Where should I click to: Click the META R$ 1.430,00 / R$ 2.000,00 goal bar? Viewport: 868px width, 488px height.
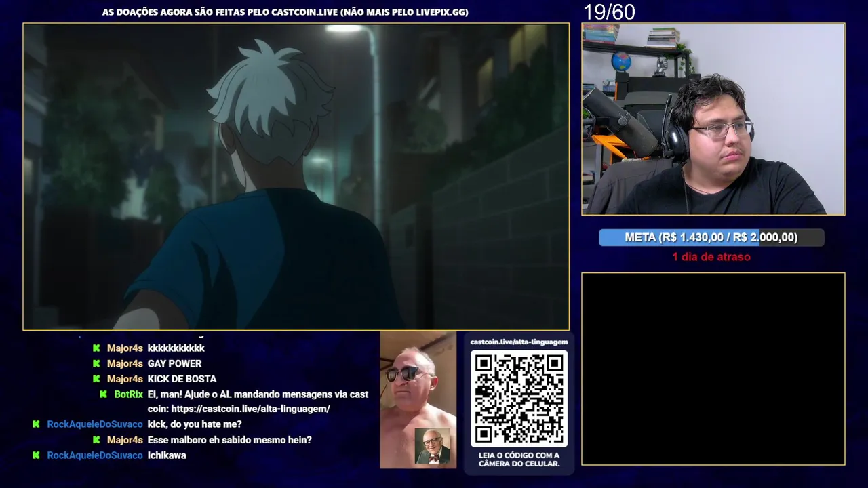click(711, 237)
